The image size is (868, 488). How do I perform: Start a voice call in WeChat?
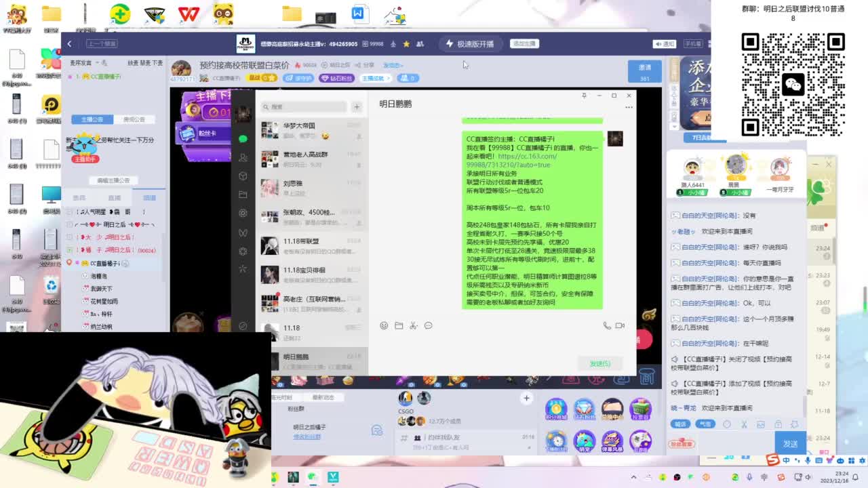click(x=607, y=326)
